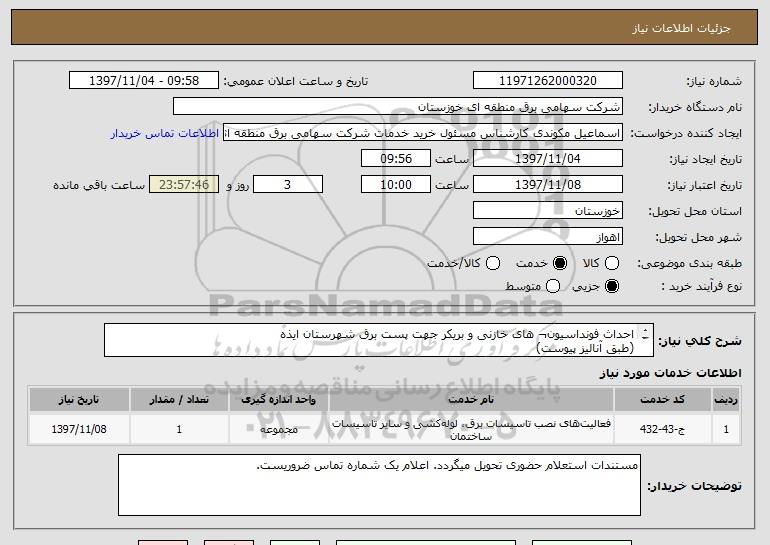
Task: Select جزیی as purchase process type
Action: (x=613, y=287)
